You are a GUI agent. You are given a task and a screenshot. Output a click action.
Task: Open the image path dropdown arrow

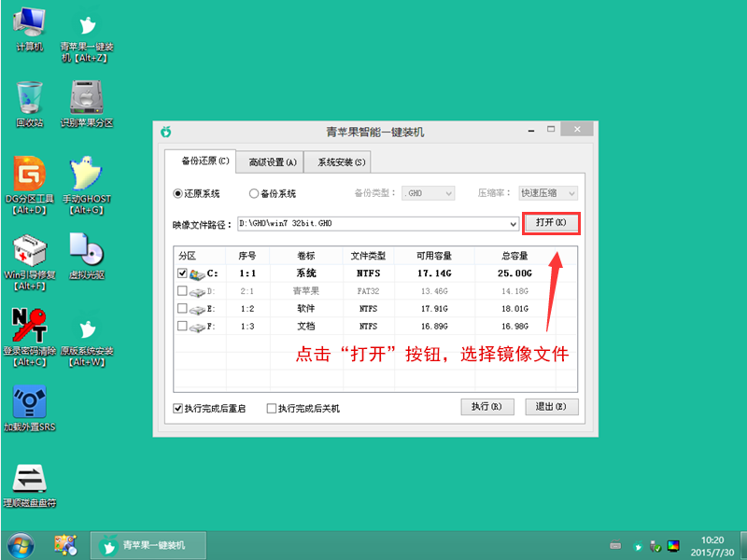[x=512, y=224]
